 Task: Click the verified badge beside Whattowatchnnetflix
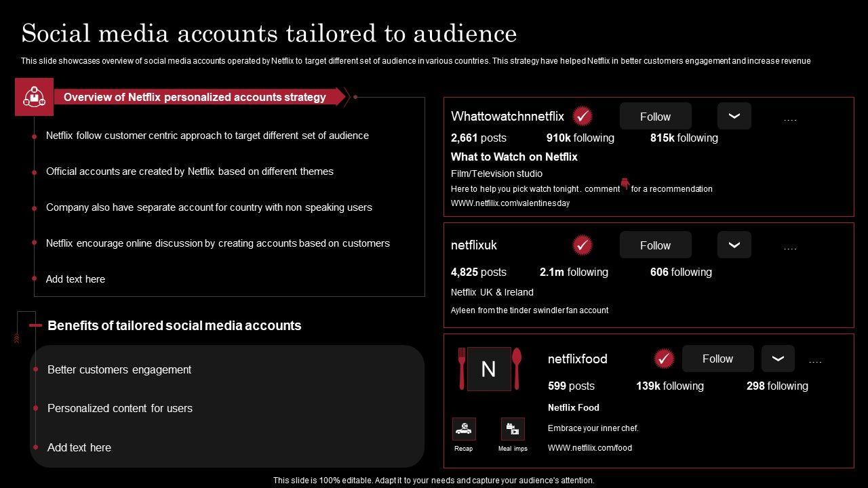(582, 117)
